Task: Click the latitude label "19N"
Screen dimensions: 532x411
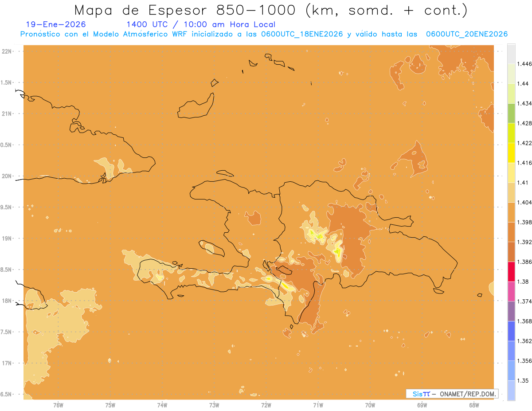Action: pos(7,238)
